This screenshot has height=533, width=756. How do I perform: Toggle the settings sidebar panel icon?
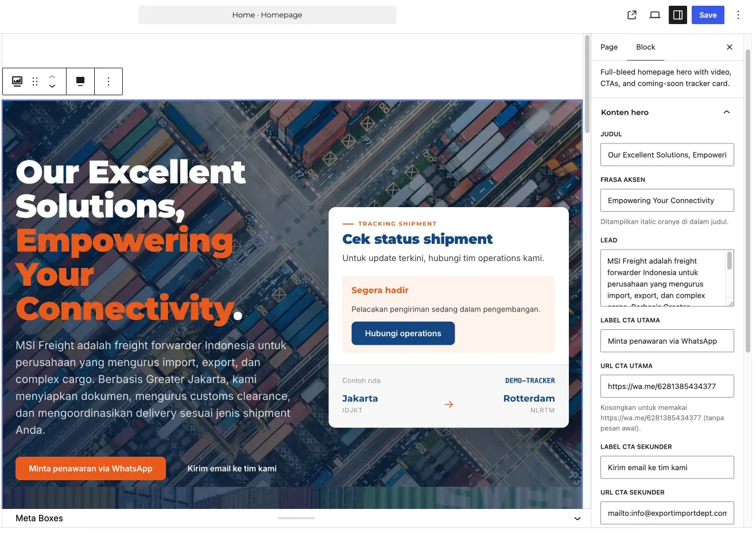click(x=678, y=15)
